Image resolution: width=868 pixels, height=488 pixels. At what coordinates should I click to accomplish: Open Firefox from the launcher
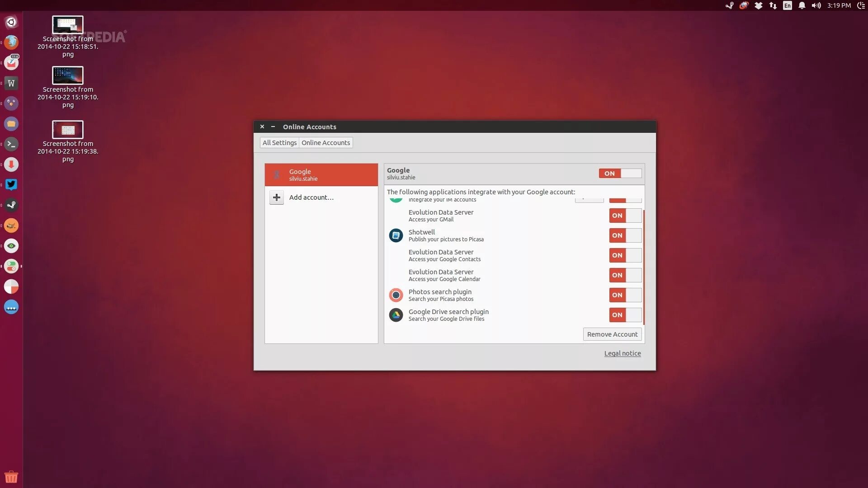click(11, 42)
